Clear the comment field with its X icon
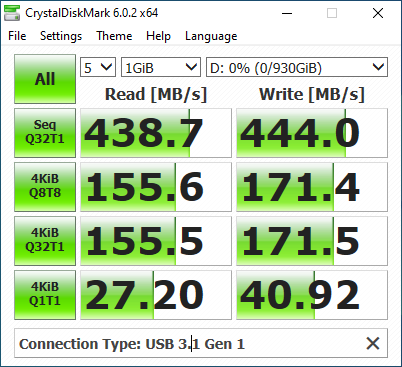 click(373, 343)
